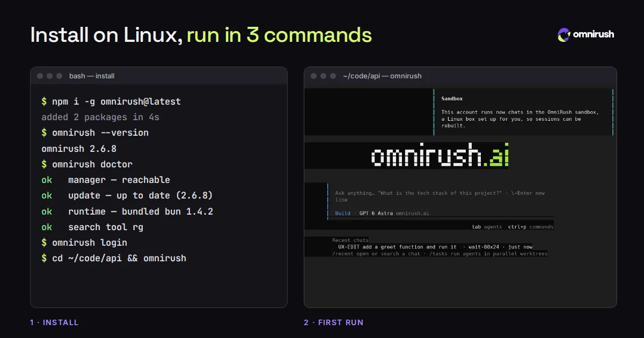Maximize the ~/code/api — omnirush window
The width and height of the screenshot is (644, 338).
pos(333,76)
